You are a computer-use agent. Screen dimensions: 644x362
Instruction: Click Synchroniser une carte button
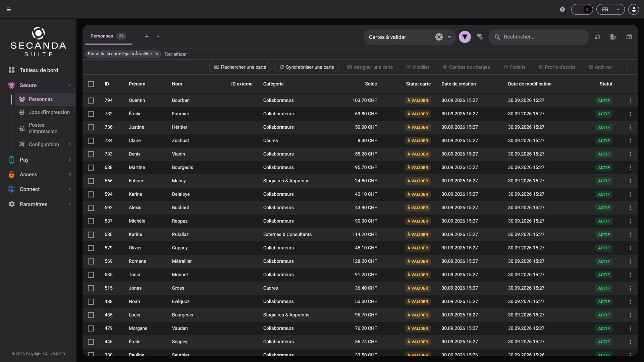tap(307, 67)
